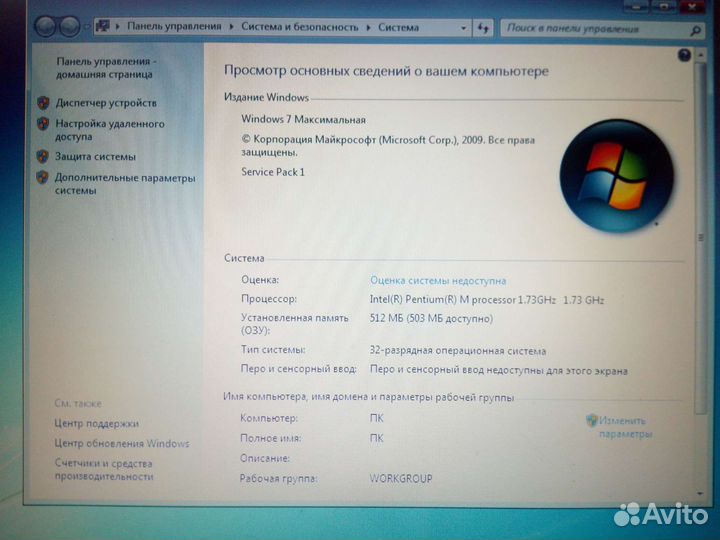Click the 512 МБ (503 МБ доступно) value

point(431,319)
